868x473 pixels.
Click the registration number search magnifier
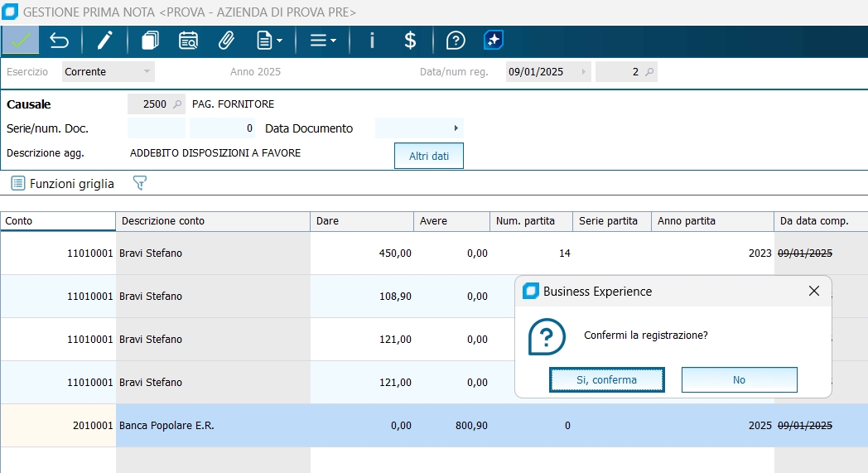click(x=649, y=72)
